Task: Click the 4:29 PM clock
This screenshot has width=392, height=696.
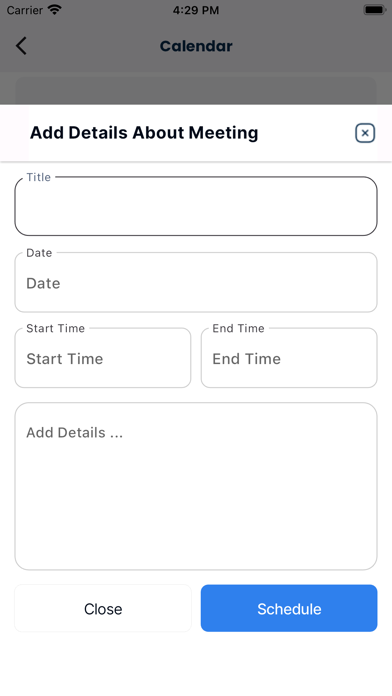Action: (196, 10)
